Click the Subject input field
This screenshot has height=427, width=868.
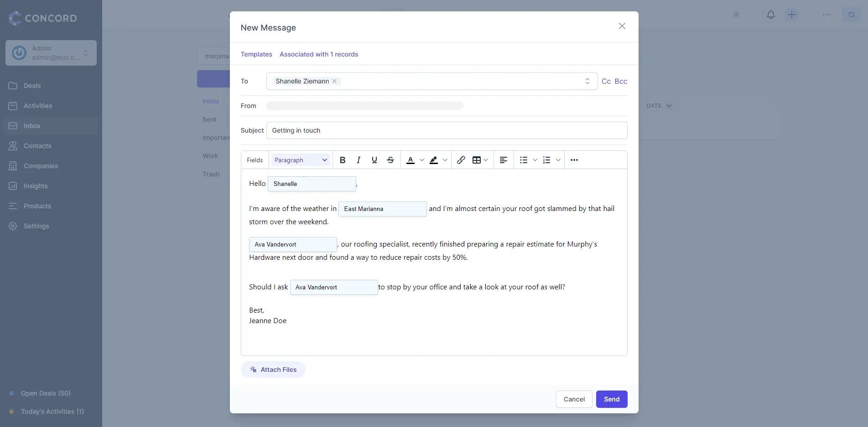click(447, 130)
